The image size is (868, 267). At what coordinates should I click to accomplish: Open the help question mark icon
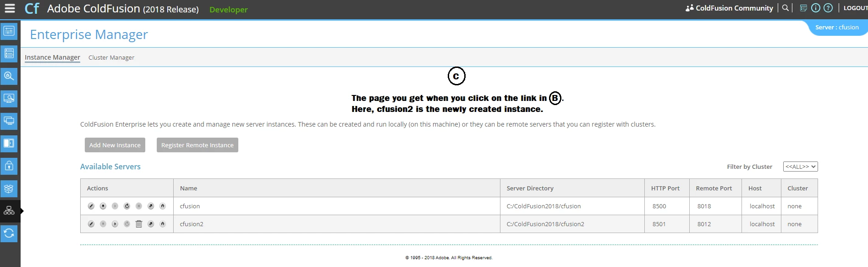(x=828, y=8)
